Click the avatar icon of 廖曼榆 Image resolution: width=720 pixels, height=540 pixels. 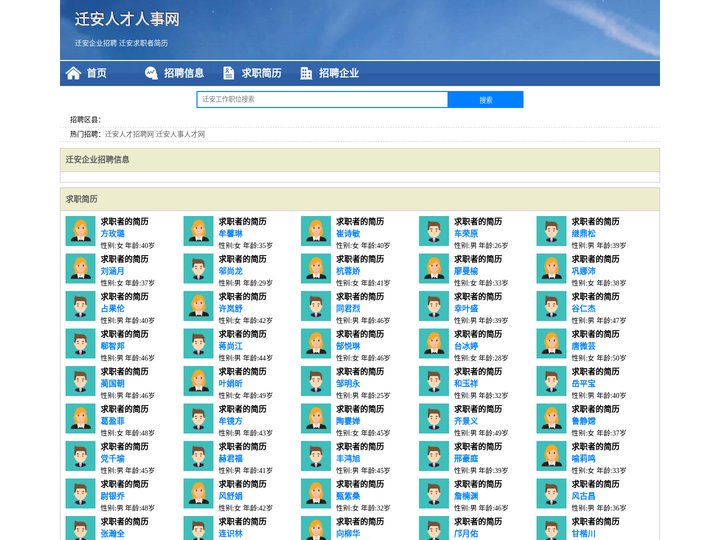pyautogui.click(x=434, y=269)
